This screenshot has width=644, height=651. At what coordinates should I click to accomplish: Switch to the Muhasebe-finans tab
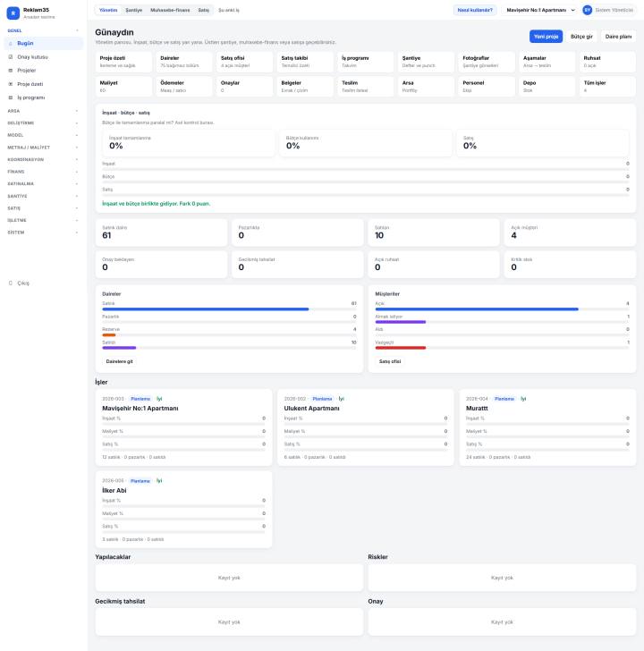(x=170, y=10)
